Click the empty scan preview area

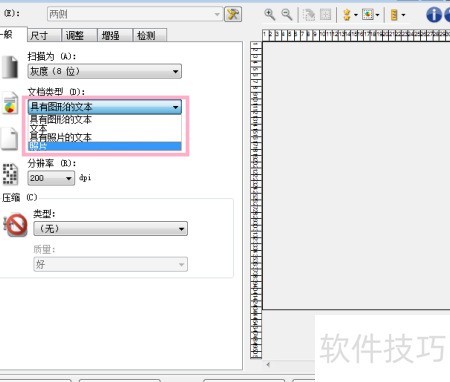click(356, 176)
